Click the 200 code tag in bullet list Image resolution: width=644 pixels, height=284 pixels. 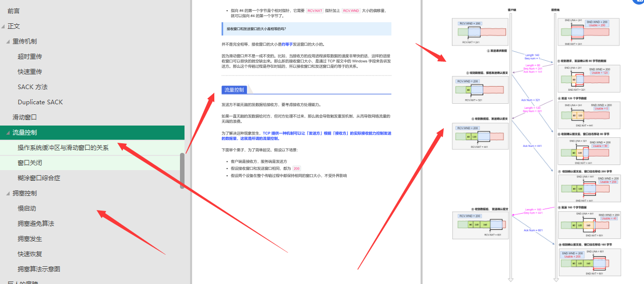pyautogui.click(x=296, y=169)
